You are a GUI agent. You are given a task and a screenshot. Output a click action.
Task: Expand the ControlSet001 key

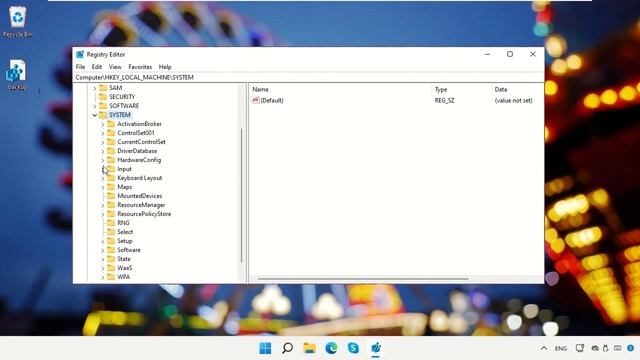[x=103, y=133]
